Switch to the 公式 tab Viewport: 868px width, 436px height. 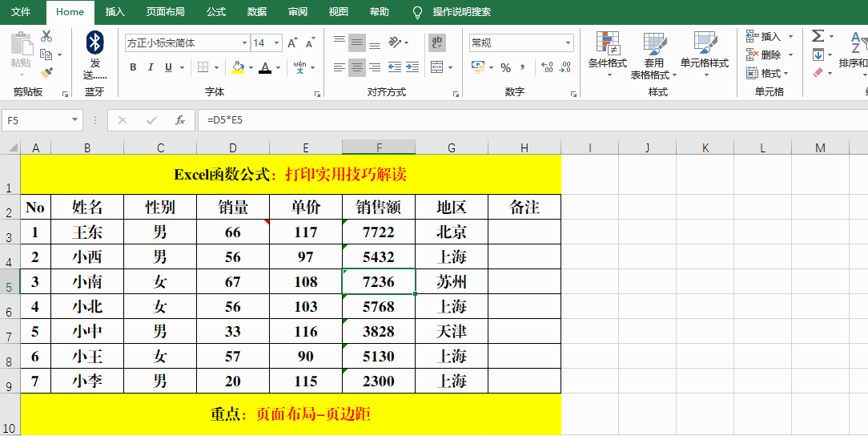(x=216, y=12)
